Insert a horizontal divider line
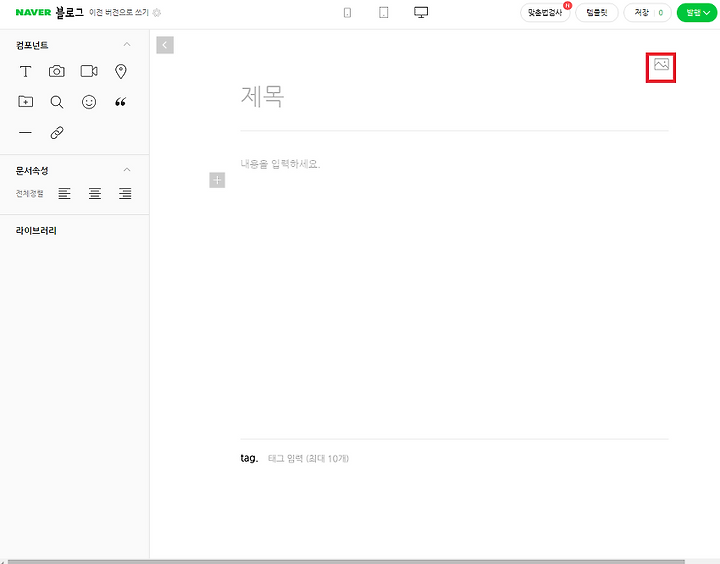Image resolution: width=720 pixels, height=564 pixels. pos(25,133)
